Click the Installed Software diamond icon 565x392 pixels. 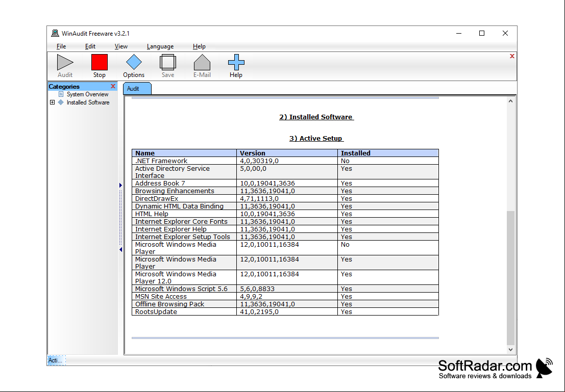(x=61, y=102)
